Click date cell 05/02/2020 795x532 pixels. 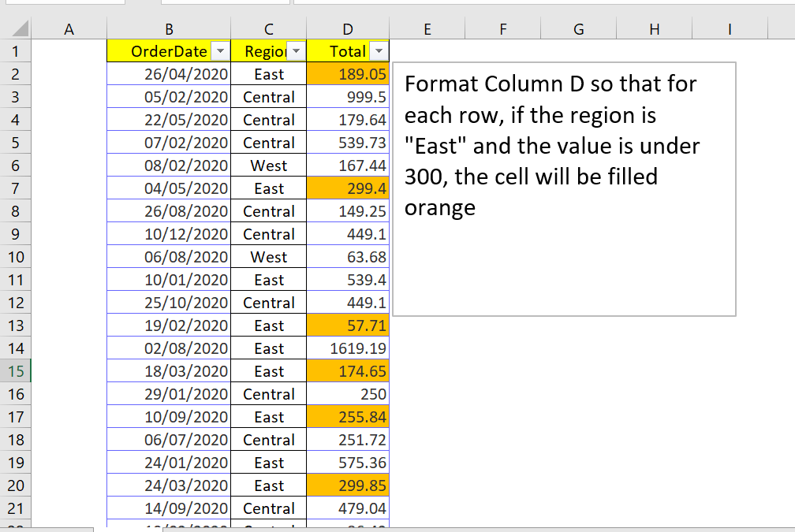point(169,97)
